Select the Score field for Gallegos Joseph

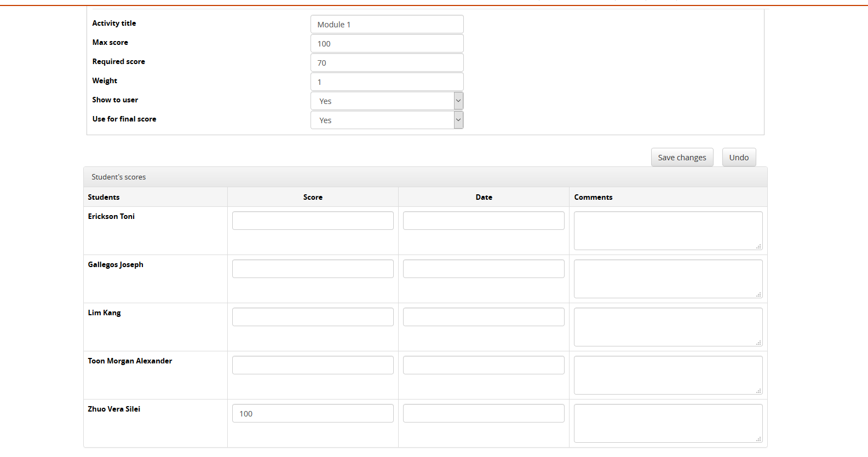(313, 269)
